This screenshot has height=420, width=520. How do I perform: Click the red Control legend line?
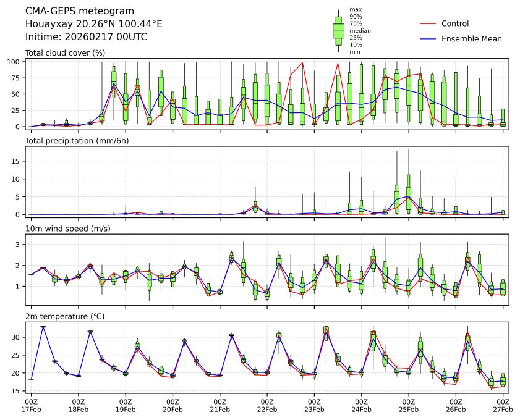tap(428, 23)
